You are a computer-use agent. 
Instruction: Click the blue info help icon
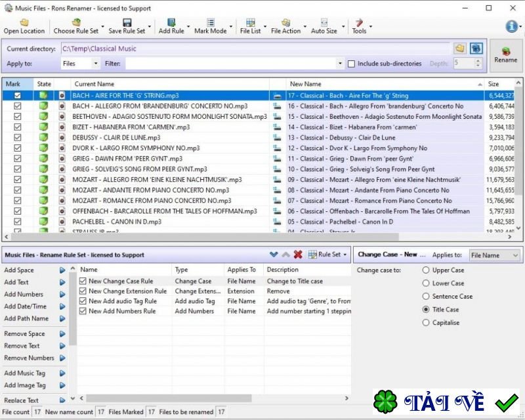(x=511, y=26)
